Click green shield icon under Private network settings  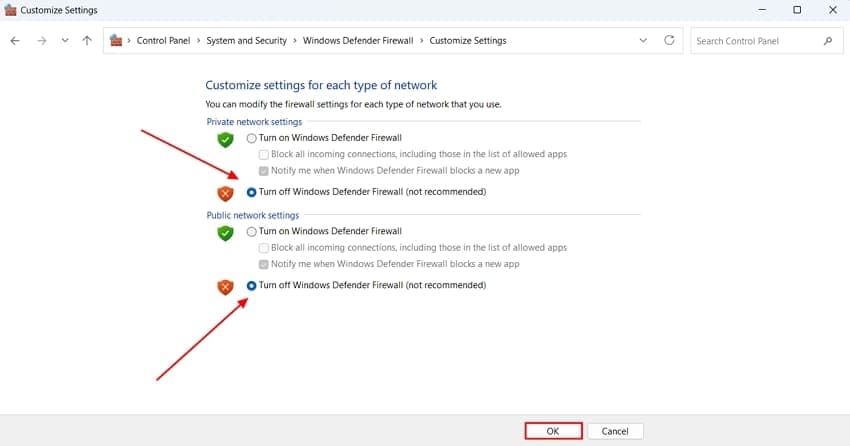[x=225, y=140]
